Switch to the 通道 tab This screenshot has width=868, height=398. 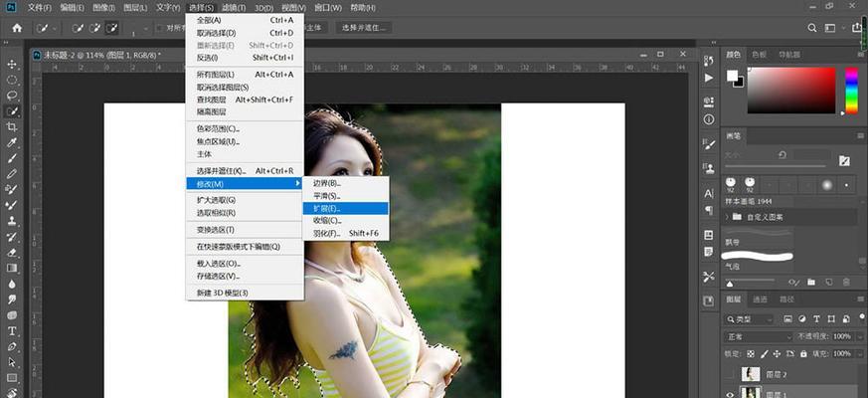(x=760, y=299)
